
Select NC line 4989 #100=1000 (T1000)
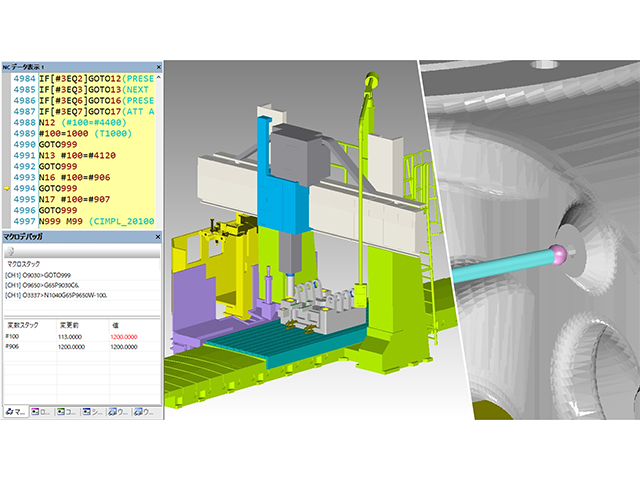click(x=84, y=133)
